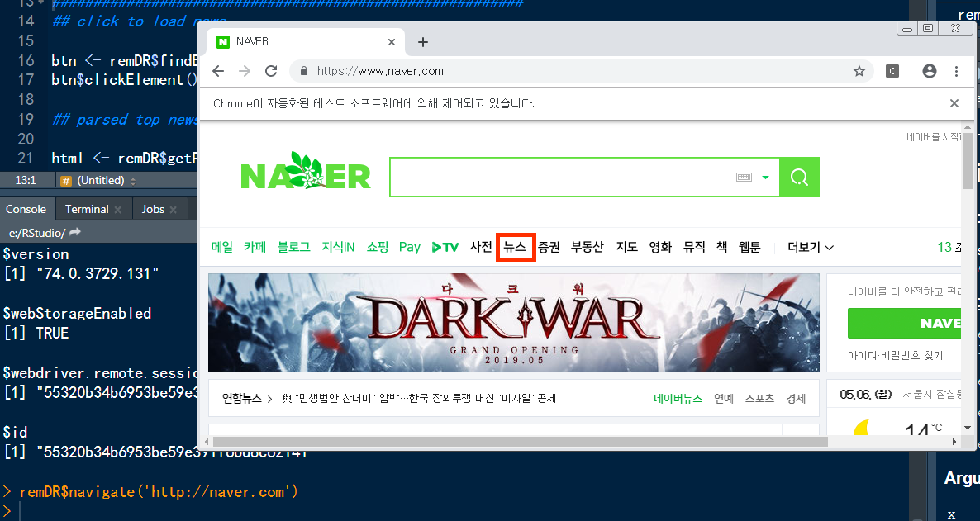Dismiss the automated test software infobar
This screenshot has width=980, height=521.
click(x=954, y=103)
